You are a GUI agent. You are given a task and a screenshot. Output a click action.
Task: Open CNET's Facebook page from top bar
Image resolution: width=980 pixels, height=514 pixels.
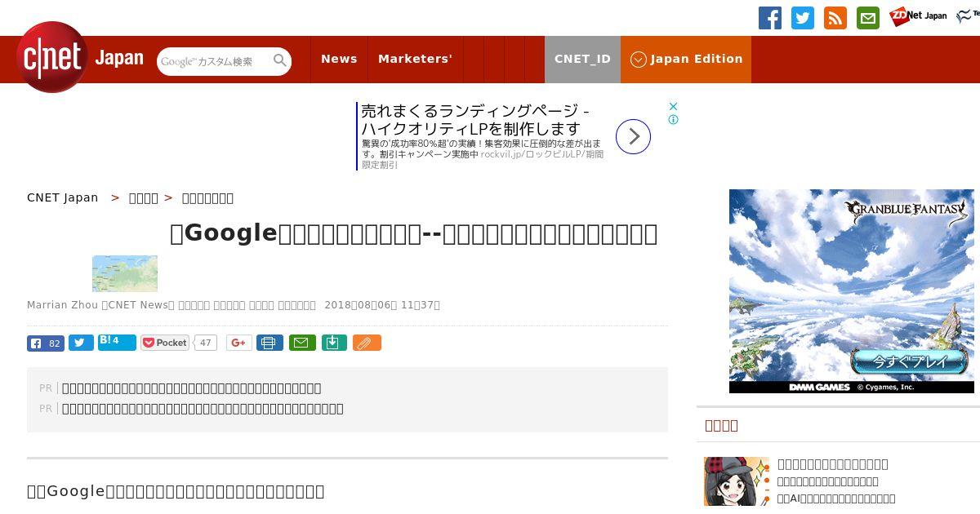(770, 18)
